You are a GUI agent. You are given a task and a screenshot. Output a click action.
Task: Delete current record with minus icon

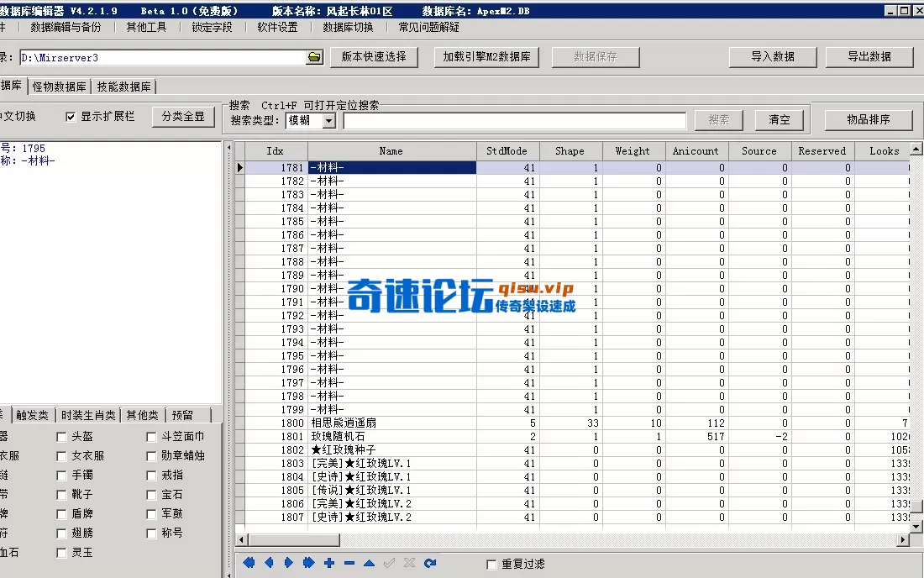349,562
